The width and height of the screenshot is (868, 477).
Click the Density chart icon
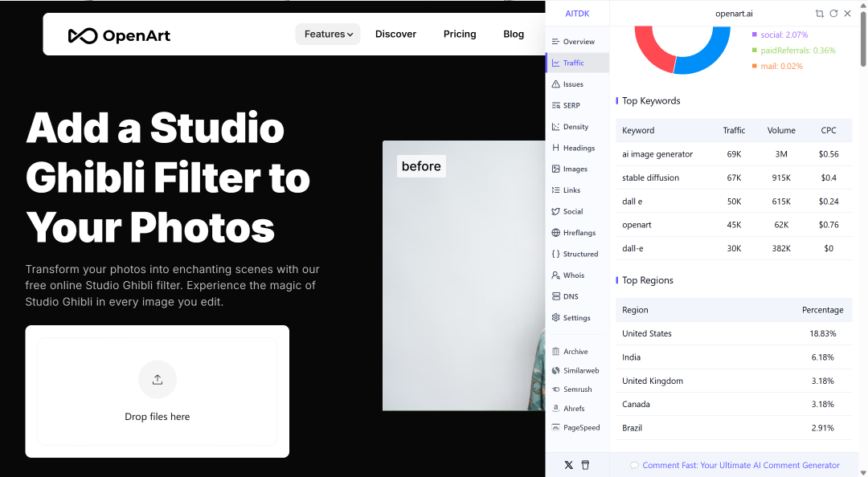pyautogui.click(x=556, y=127)
